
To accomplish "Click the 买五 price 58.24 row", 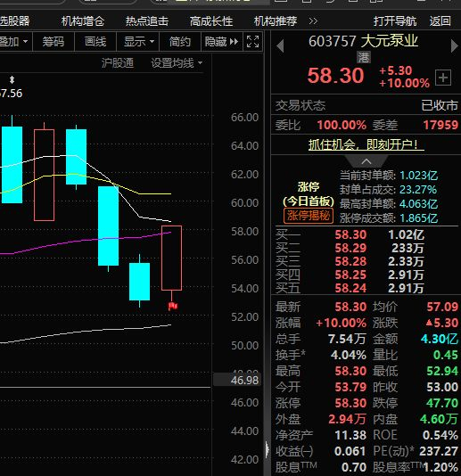I will click(366, 288).
